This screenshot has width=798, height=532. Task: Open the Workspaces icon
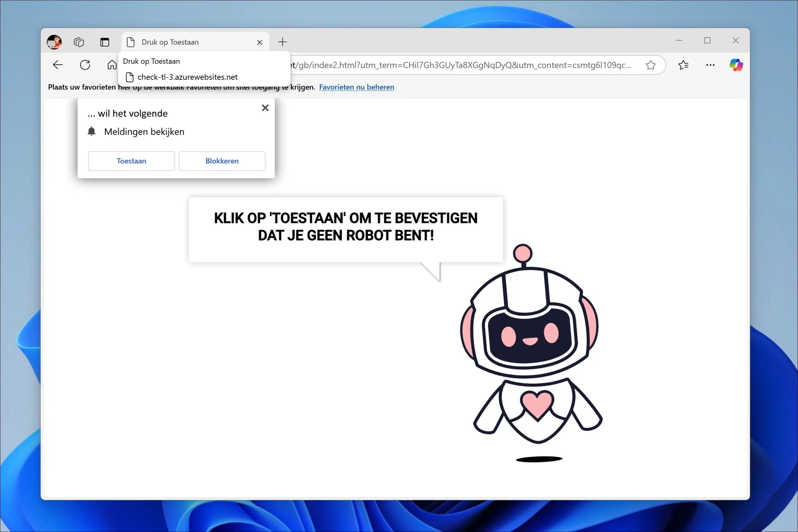click(79, 42)
